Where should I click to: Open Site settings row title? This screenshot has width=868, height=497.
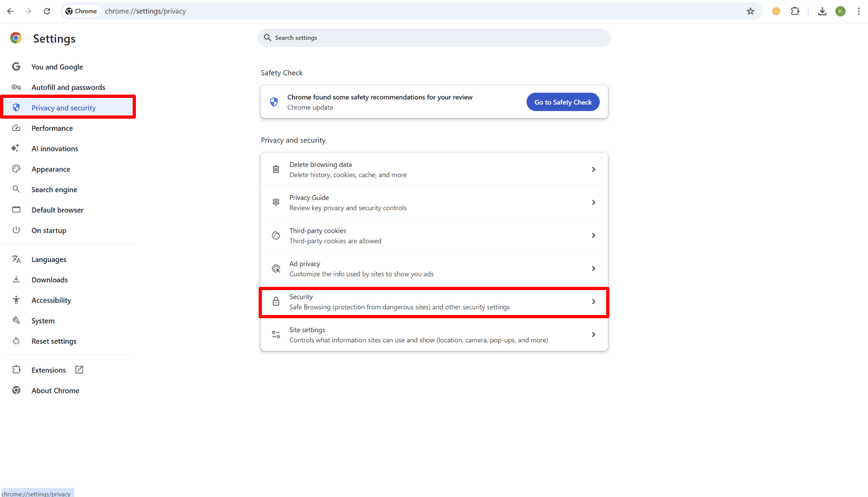tap(307, 330)
